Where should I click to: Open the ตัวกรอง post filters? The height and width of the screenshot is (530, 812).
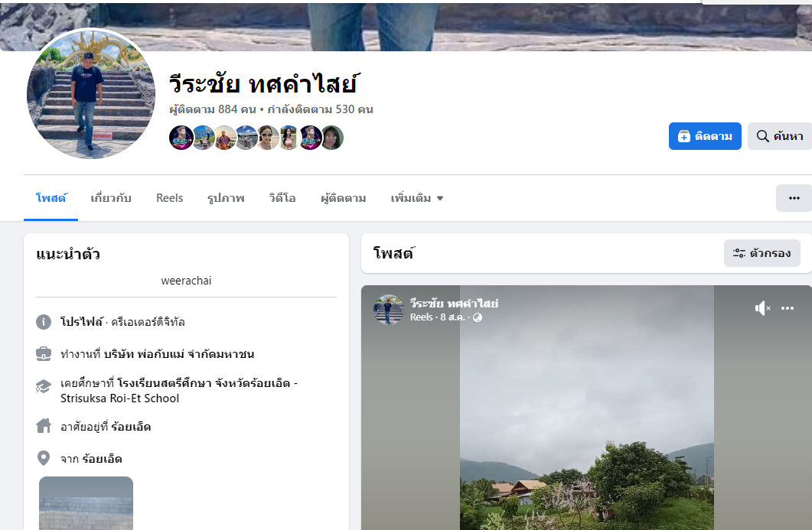[x=761, y=253]
